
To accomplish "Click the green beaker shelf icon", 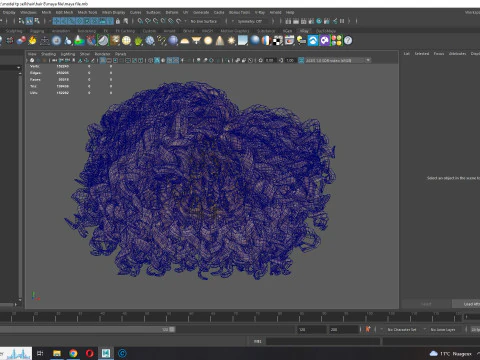I will pos(79,41).
